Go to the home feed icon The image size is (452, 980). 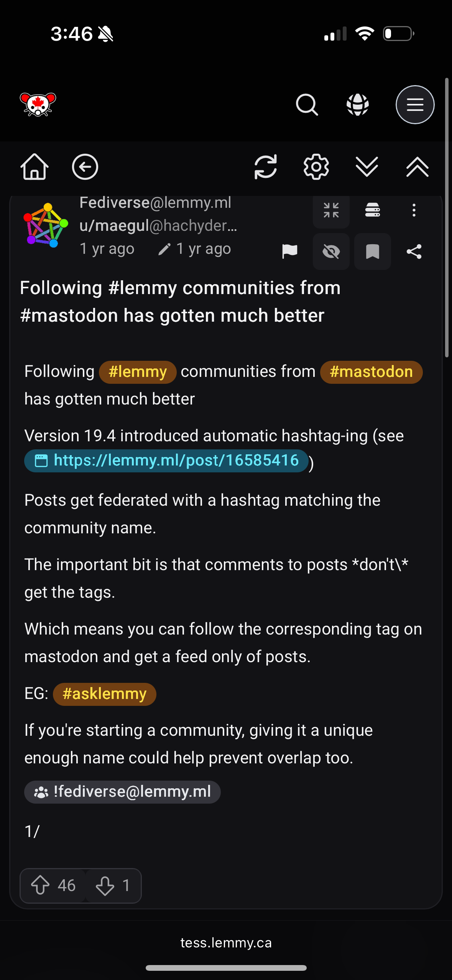tap(35, 167)
